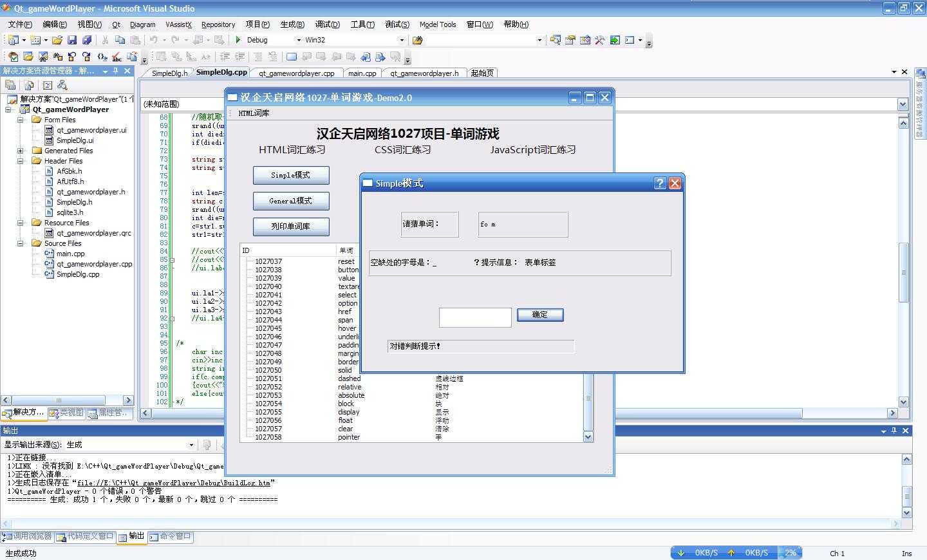This screenshot has width=927, height=560.
Task: Click the Undo arrow icon
Action: point(154,40)
